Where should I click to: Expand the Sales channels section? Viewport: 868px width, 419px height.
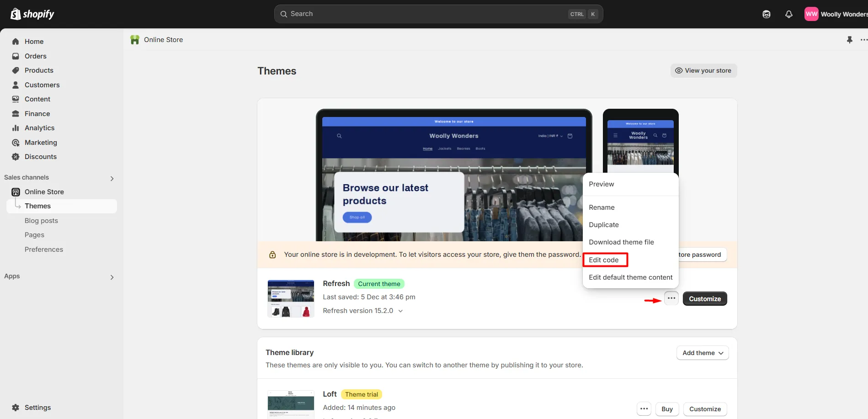tap(112, 178)
